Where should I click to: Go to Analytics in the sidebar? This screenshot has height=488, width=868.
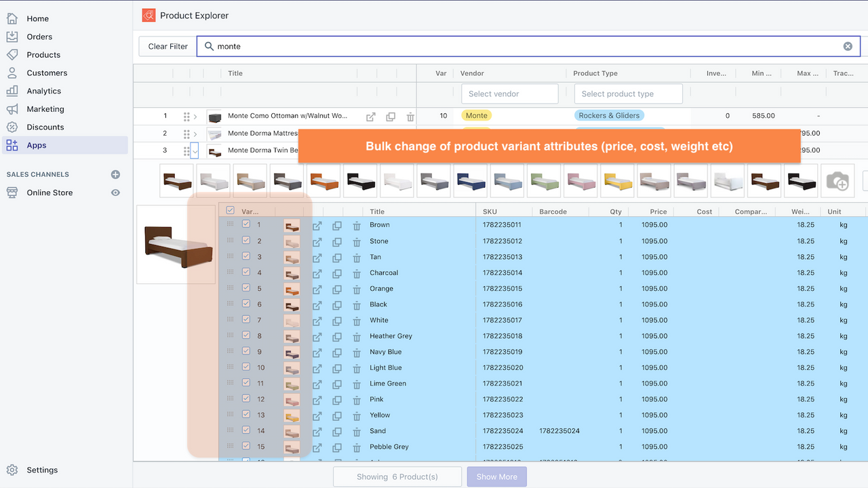(x=43, y=91)
